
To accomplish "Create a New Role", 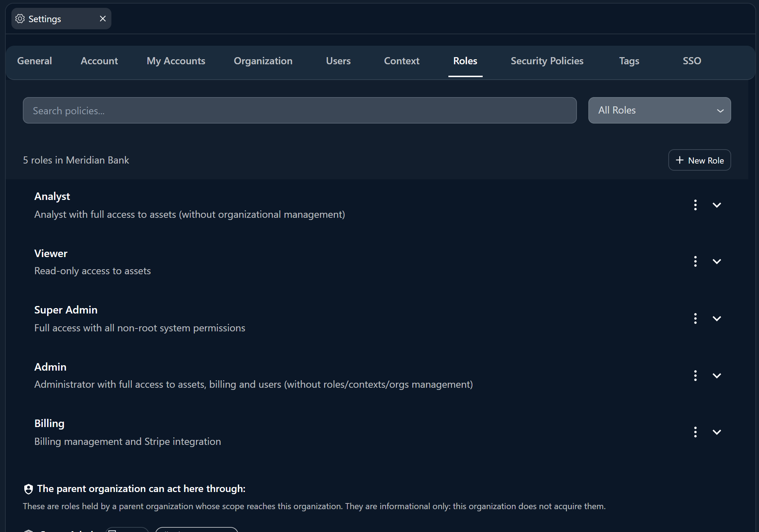I will coord(699,160).
